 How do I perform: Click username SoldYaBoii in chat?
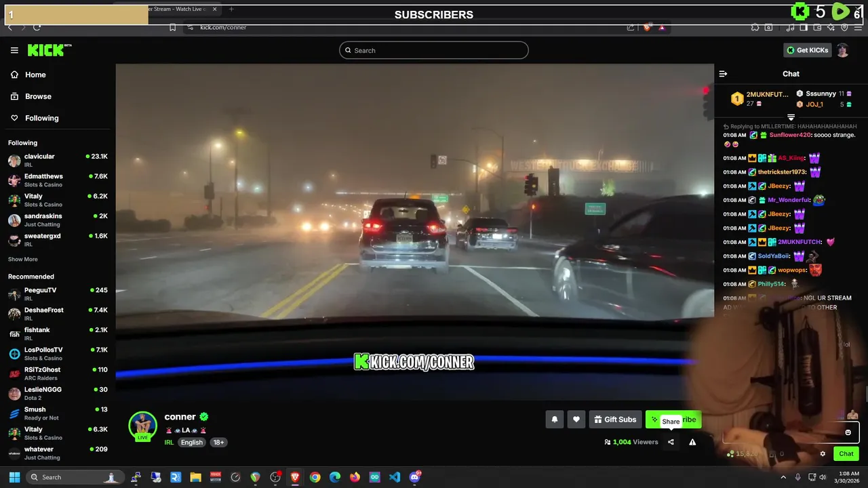click(x=774, y=256)
